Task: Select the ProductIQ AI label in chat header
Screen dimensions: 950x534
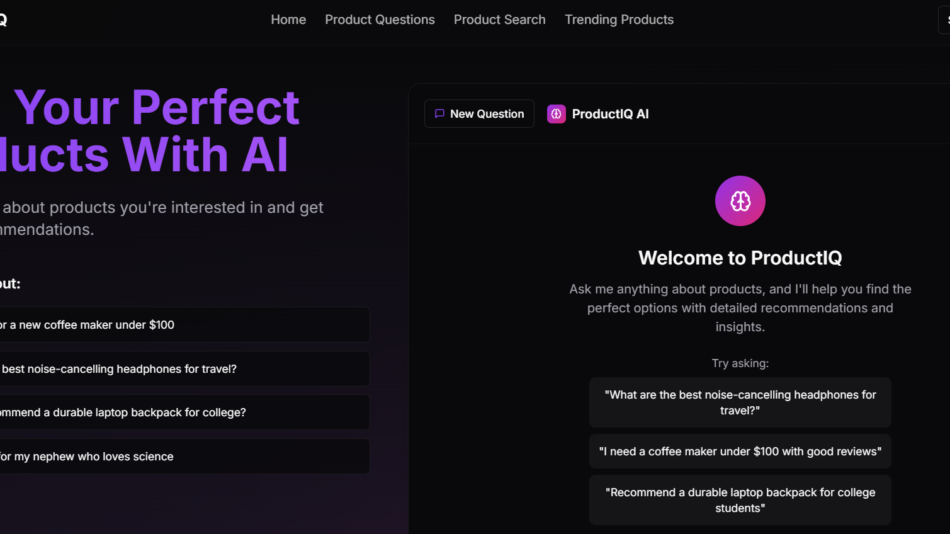Action: 610,114
